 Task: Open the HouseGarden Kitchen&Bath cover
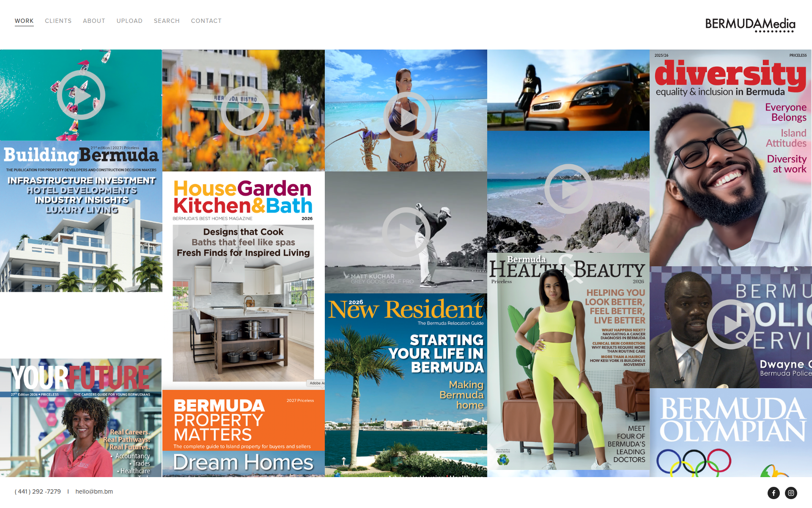coord(244,280)
